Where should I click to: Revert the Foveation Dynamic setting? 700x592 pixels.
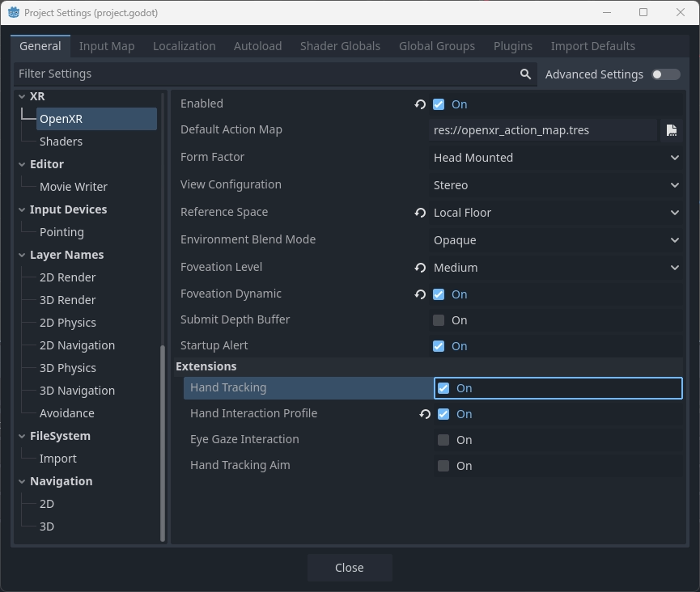click(x=420, y=294)
